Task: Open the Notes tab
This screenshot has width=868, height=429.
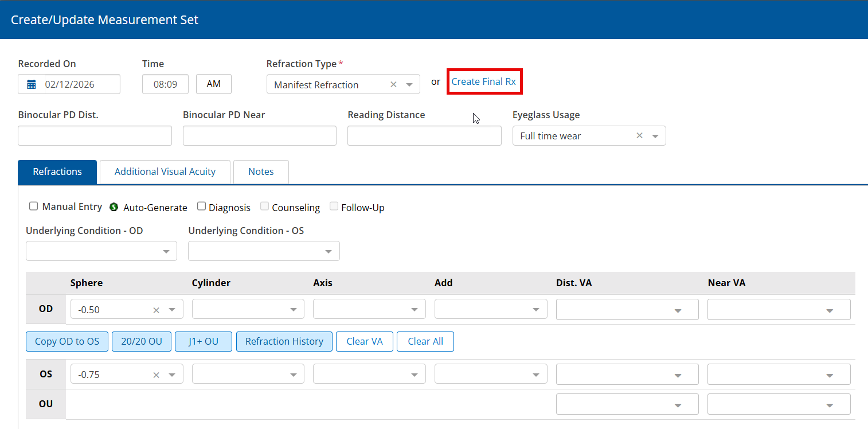Action: click(261, 171)
